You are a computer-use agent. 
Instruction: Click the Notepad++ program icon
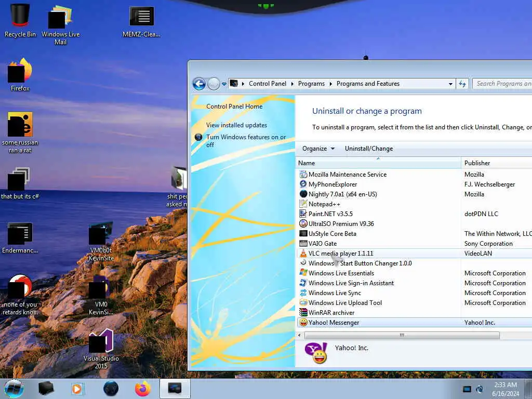[x=303, y=204]
